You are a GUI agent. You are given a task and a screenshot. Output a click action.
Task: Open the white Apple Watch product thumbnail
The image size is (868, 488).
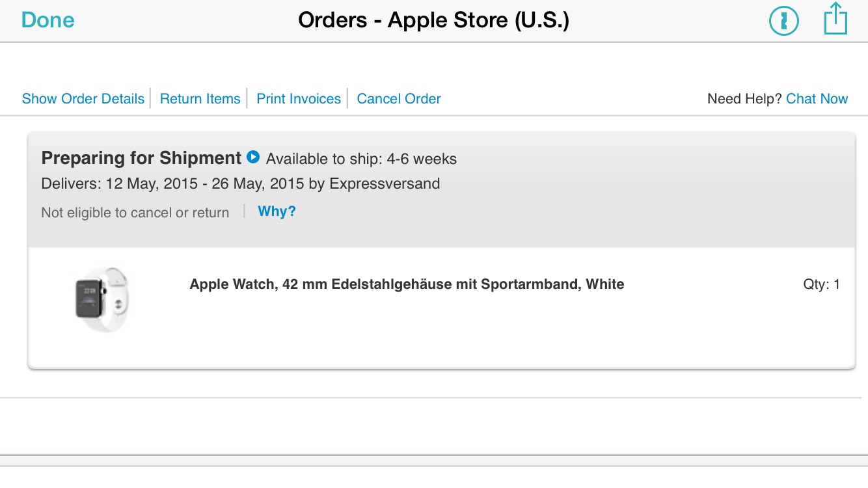(x=102, y=299)
